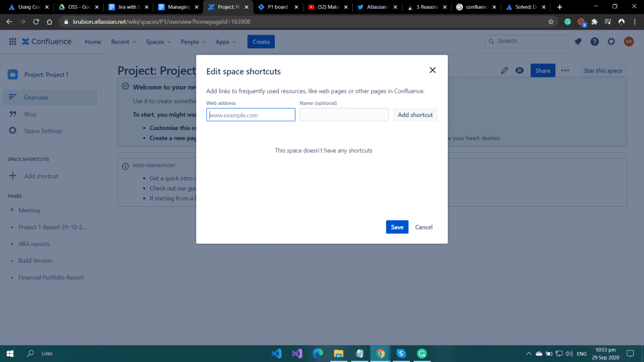Toggle the watch eye icon

tap(519, 70)
